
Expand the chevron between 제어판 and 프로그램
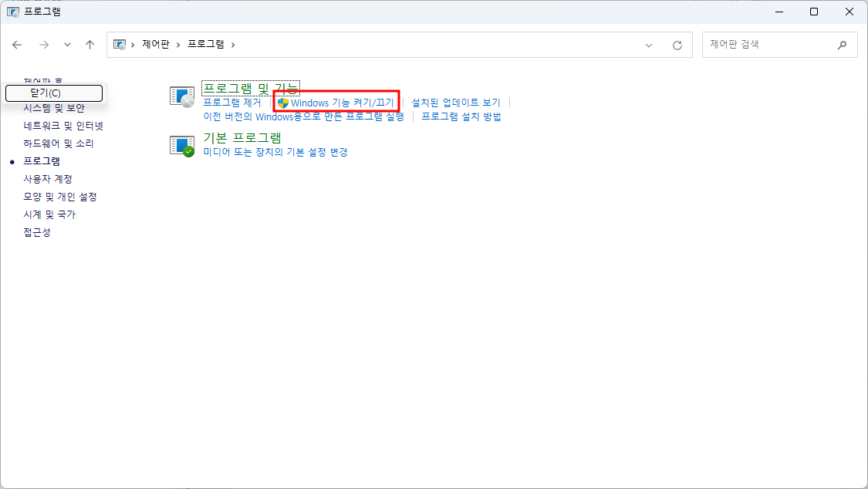(178, 45)
